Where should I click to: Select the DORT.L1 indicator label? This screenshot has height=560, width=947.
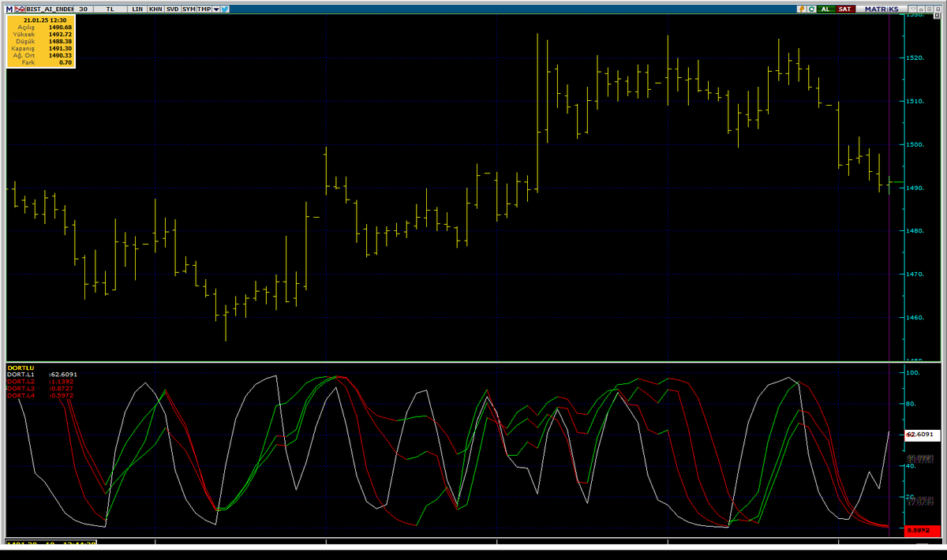pyautogui.click(x=21, y=375)
